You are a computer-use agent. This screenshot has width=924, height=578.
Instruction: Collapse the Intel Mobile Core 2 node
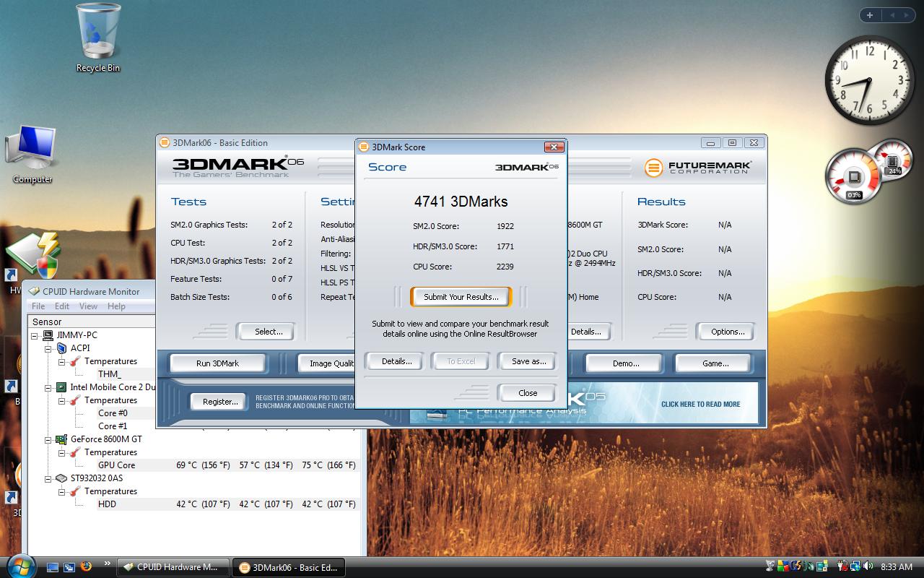tap(48, 387)
